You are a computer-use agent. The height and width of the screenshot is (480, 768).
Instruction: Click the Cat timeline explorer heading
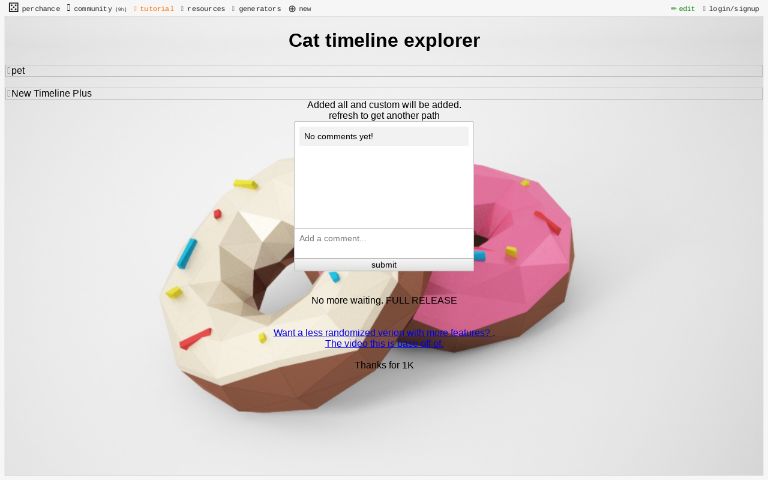384,40
